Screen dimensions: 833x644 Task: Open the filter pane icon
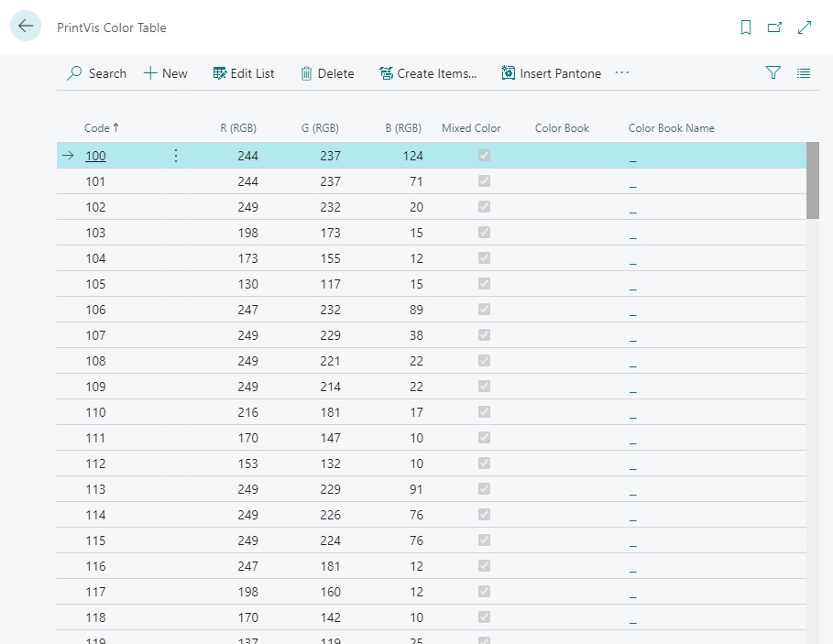click(773, 72)
